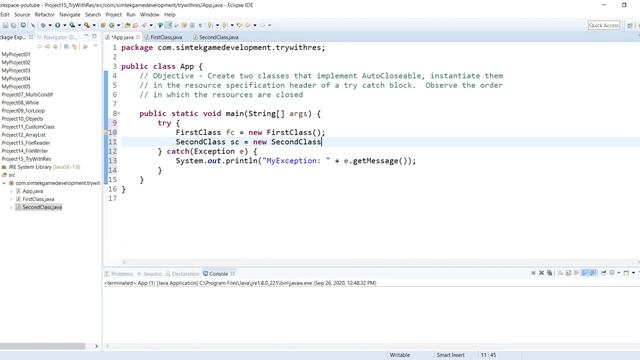Expand the SecondClass.java tree node arrow
Viewport: 640px width, 360px height.
coord(11,207)
